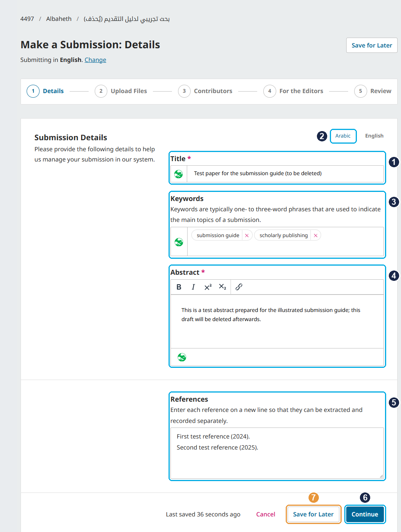Apply italic formatting in the Abstract editor
Image resolution: width=401 pixels, height=532 pixels.
click(193, 287)
